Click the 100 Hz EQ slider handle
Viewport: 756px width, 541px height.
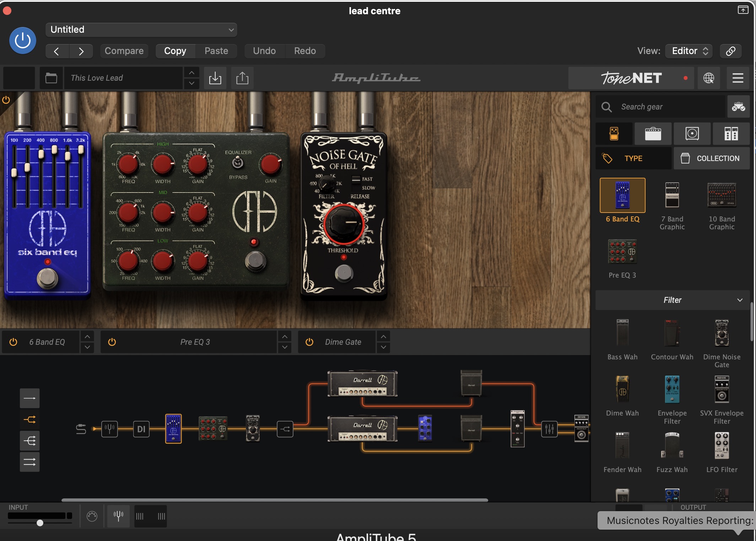click(14, 173)
